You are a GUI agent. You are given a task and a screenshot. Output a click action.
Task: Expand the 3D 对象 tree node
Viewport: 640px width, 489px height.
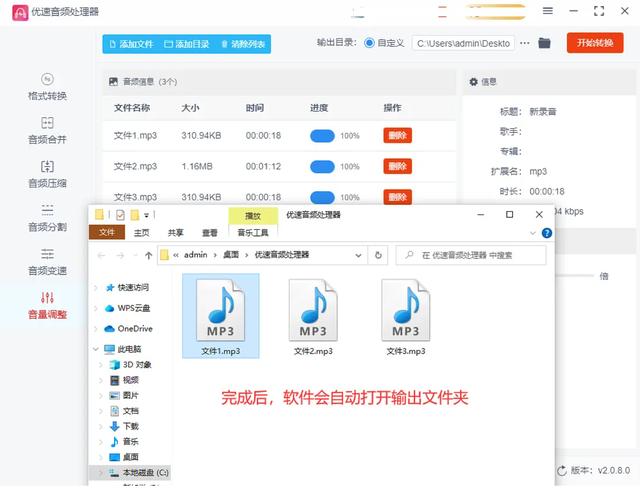tap(101, 365)
